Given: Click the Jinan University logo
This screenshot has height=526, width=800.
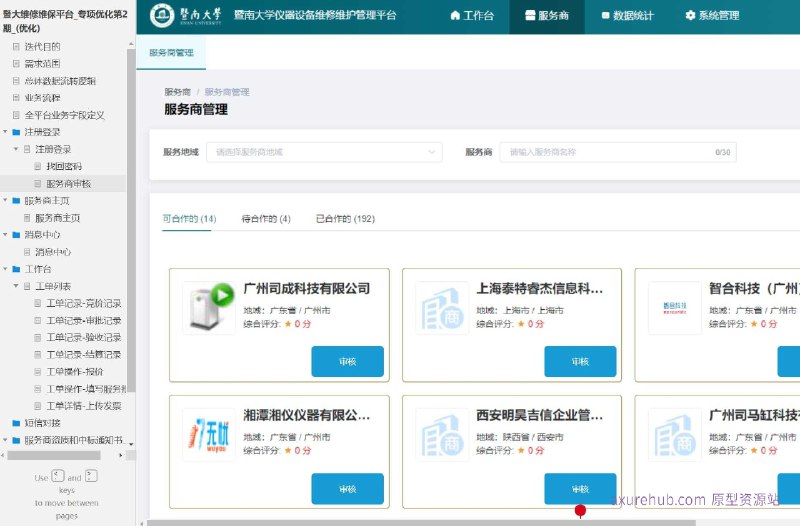Looking at the screenshot, I should [x=186, y=15].
